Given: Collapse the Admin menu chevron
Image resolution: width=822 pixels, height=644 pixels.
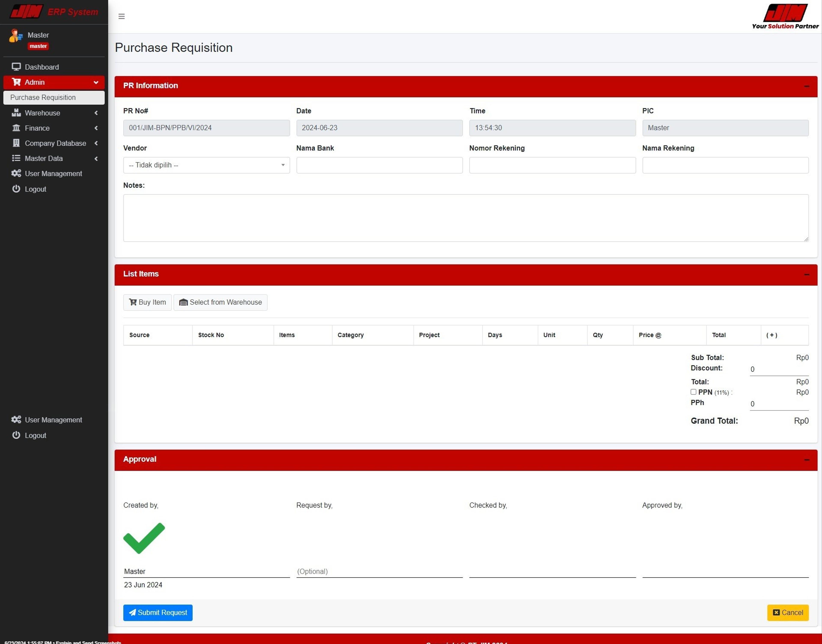Looking at the screenshot, I should coord(96,82).
